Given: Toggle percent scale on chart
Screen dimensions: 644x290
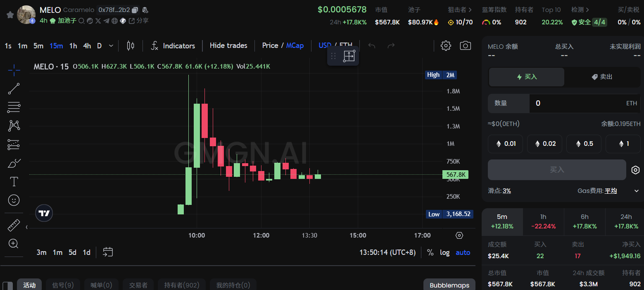Looking at the screenshot, I should point(430,252).
